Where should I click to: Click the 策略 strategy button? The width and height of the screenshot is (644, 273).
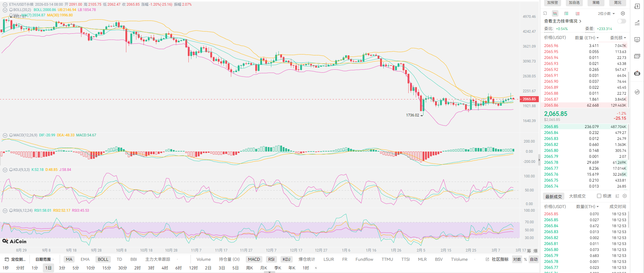(x=596, y=3)
